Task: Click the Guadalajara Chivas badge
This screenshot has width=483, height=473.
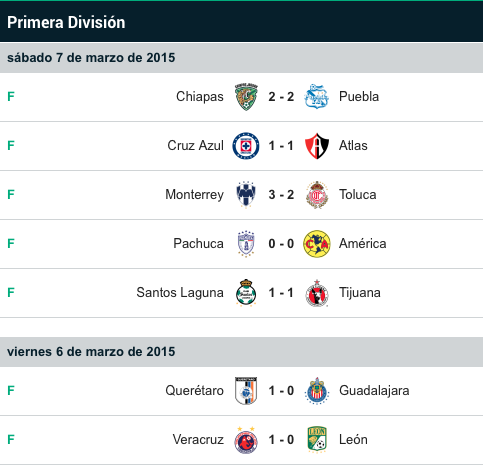Action: [317, 391]
